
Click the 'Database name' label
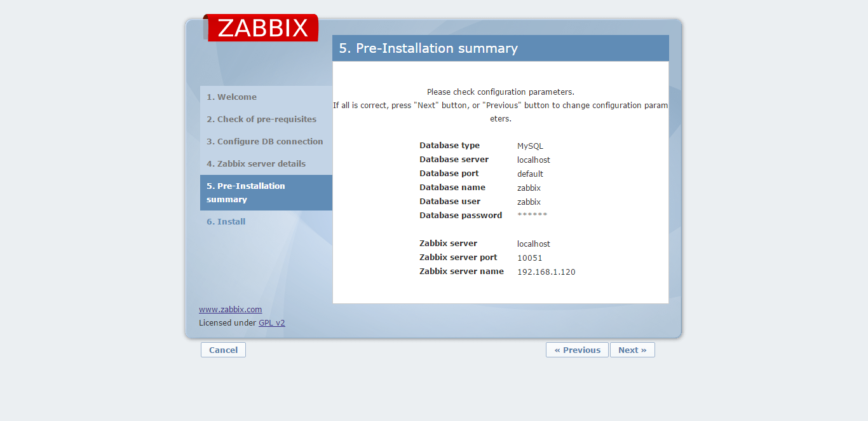pyautogui.click(x=452, y=188)
